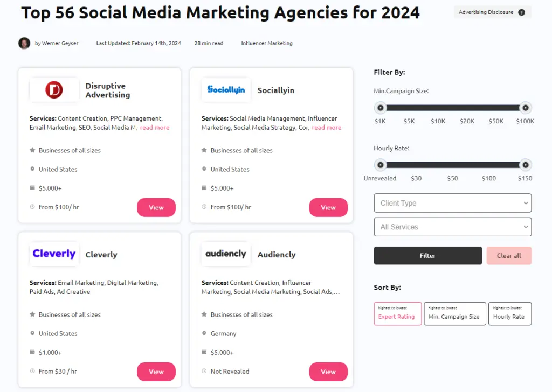This screenshot has width=552, height=392.
Task: Sort by Min. Campaign Size
Action: (454, 313)
